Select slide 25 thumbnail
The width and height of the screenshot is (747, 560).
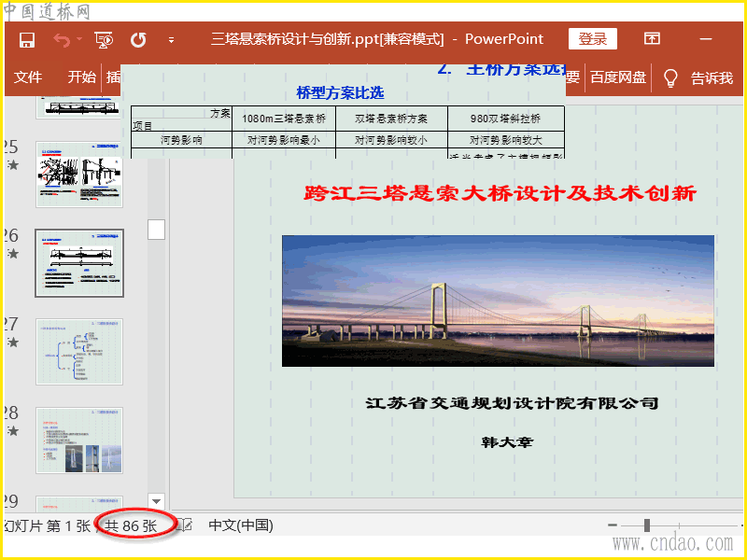click(79, 175)
